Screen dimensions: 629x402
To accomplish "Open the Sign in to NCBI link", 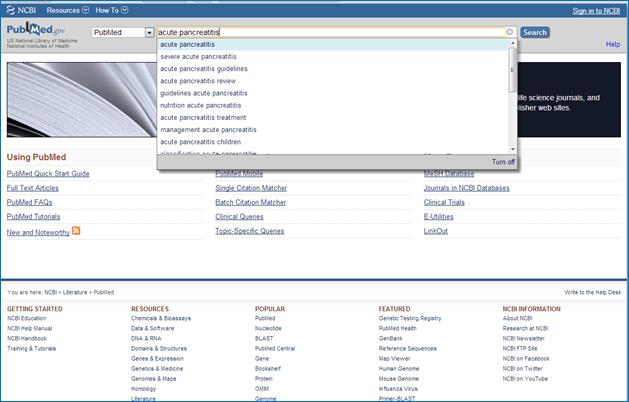I will (596, 11).
